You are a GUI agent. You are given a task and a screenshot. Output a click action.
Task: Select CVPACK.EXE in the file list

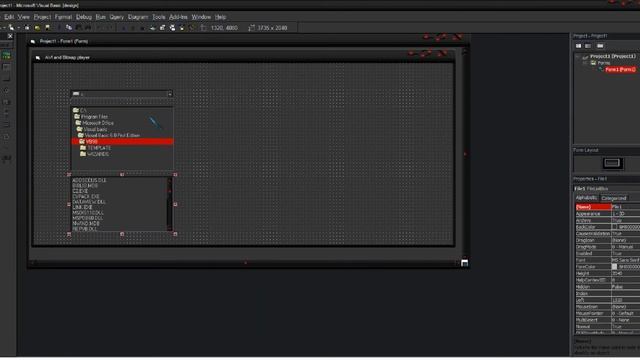(x=86, y=196)
